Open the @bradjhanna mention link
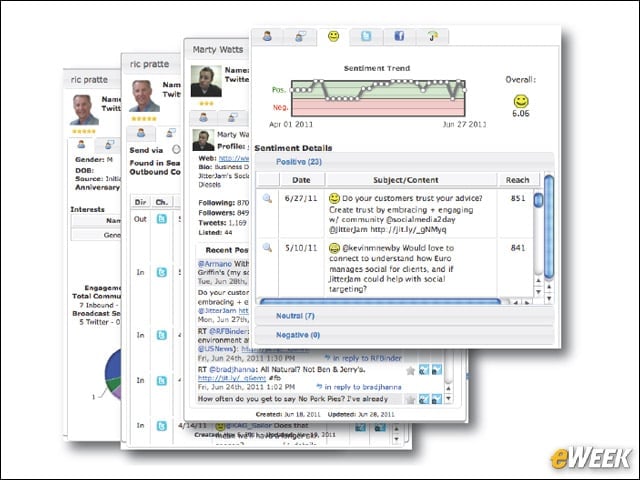Image resolution: width=640 pixels, height=480 pixels. [x=232, y=369]
